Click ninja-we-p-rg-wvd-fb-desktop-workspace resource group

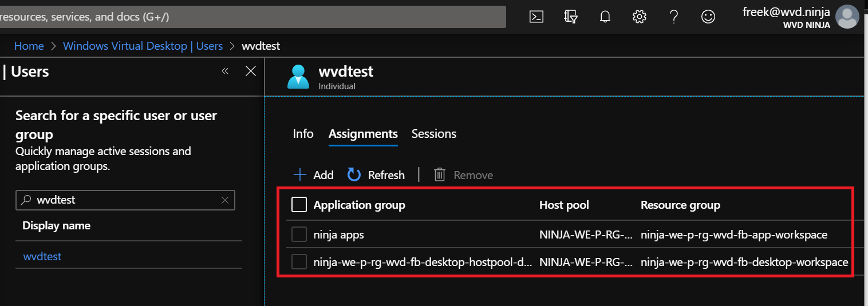pos(744,262)
